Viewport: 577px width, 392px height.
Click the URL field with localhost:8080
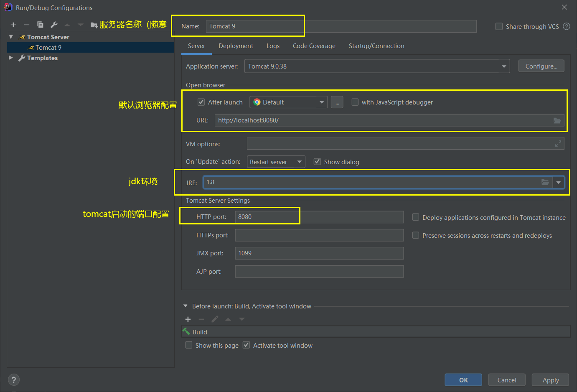point(389,120)
